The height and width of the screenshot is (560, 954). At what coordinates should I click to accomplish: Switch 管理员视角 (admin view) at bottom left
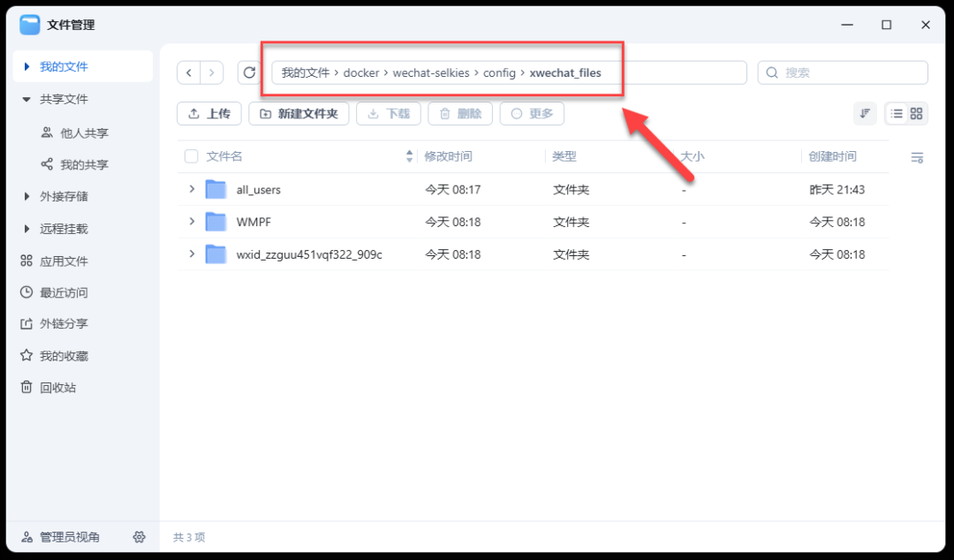(x=62, y=536)
